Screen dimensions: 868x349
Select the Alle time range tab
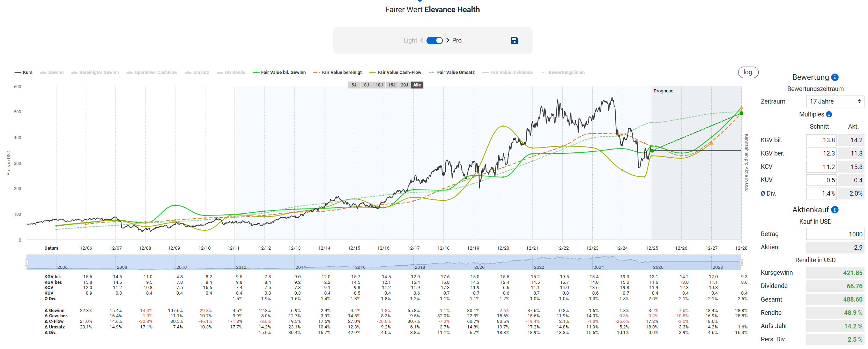417,85
